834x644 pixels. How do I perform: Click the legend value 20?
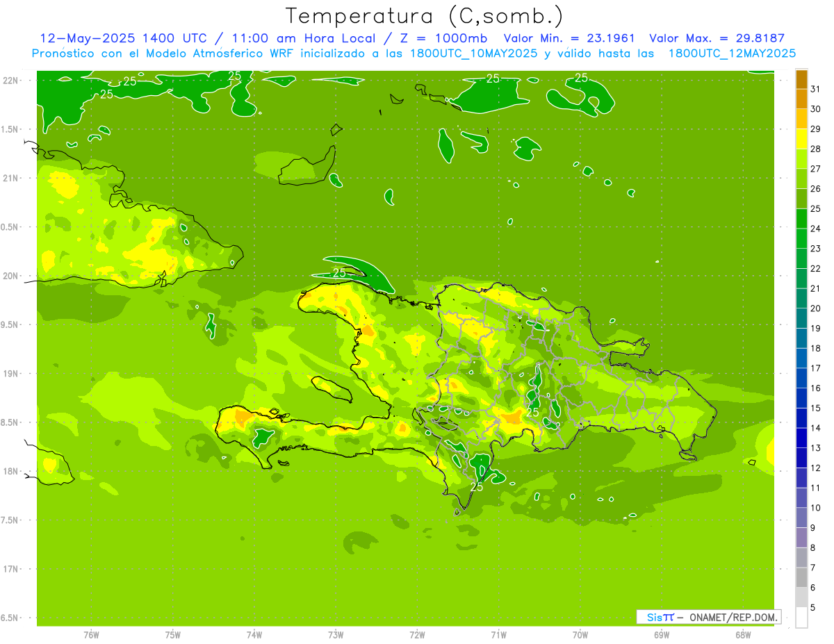815,308
